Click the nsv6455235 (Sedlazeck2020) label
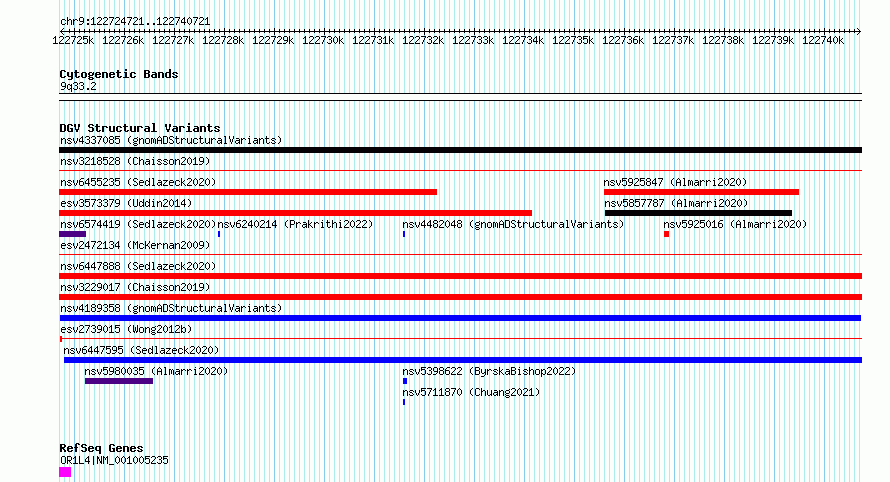Screen dimensions: 890x482 coord(138,182)
